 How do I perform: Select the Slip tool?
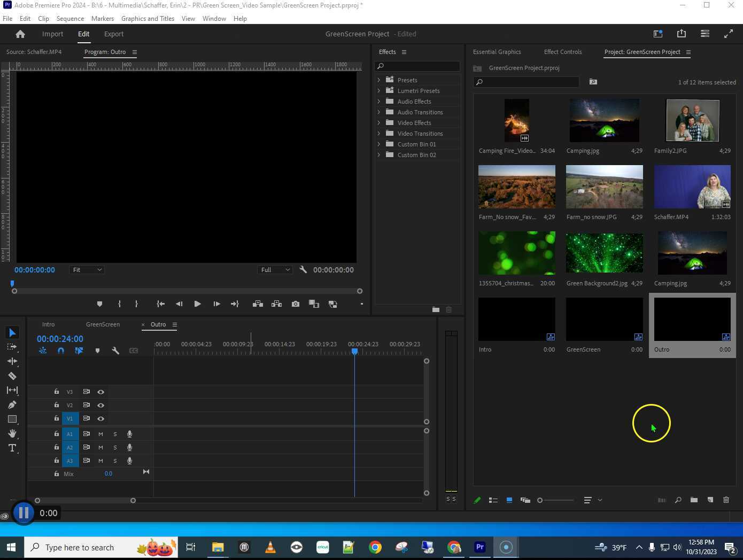[12, 390]
